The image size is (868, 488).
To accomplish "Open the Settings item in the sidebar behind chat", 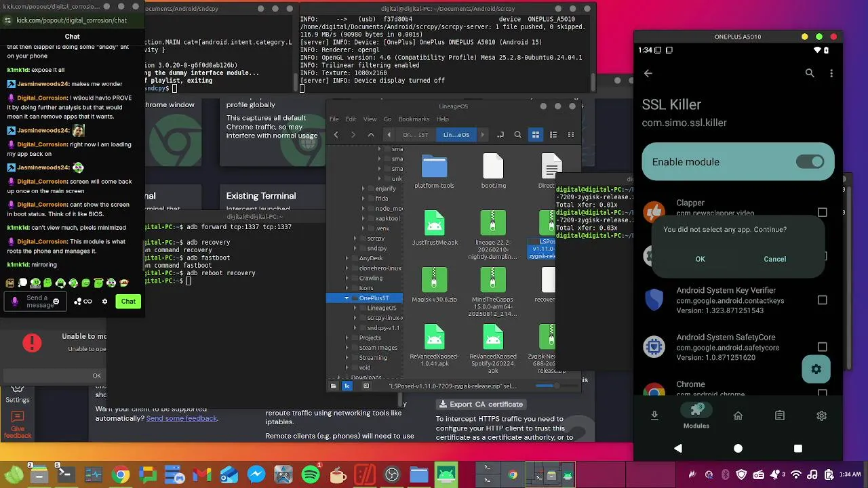I will 18,394.
